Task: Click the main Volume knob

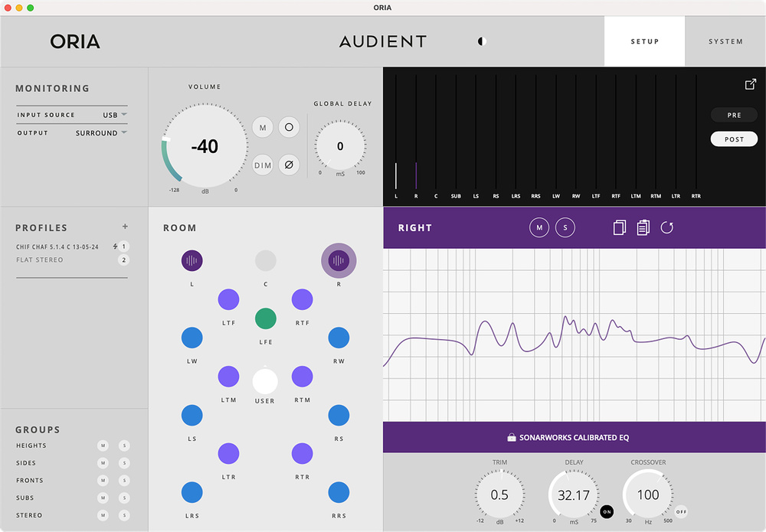Action: click(205, 146)
